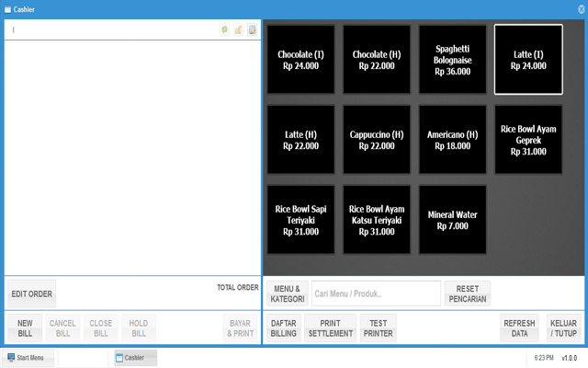Start a New Bill
Screen dimensions: 588x368
tap(25, 328)
